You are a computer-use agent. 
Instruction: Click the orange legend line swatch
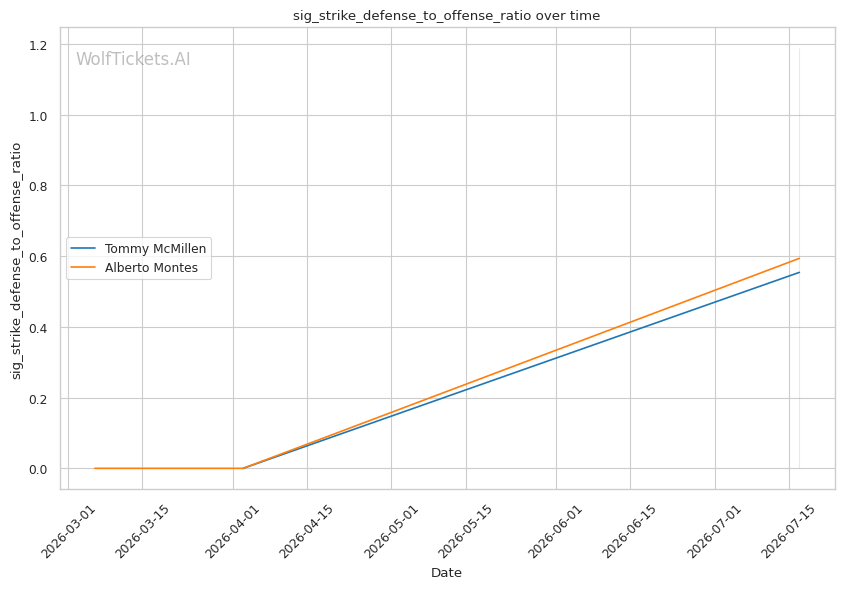click(83, 268)
